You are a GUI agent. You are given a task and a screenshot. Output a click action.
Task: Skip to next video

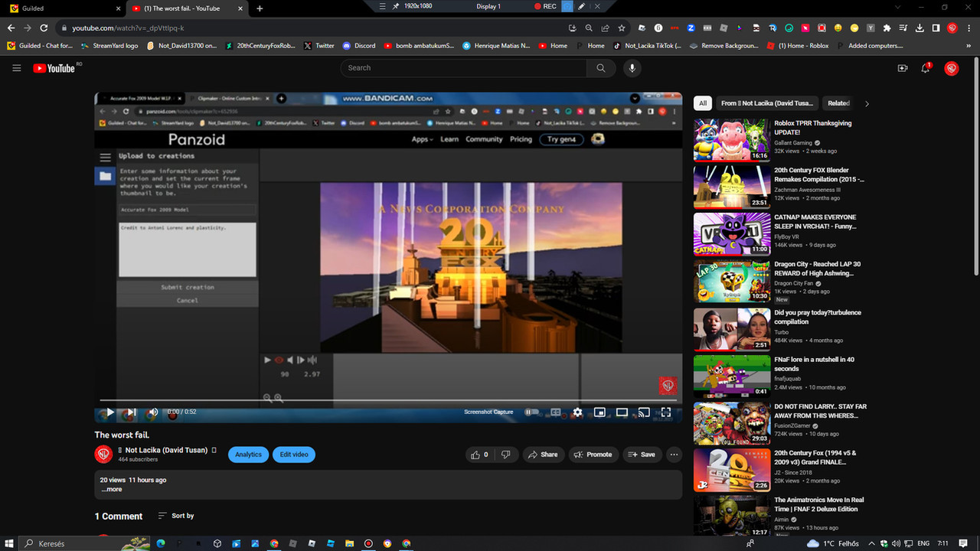132,412
